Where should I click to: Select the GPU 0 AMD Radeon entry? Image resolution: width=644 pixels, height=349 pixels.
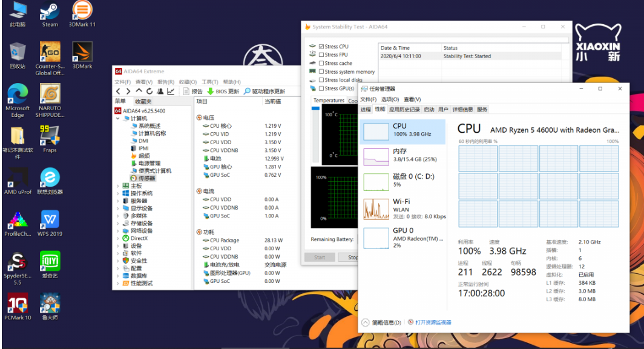point(402,238)
